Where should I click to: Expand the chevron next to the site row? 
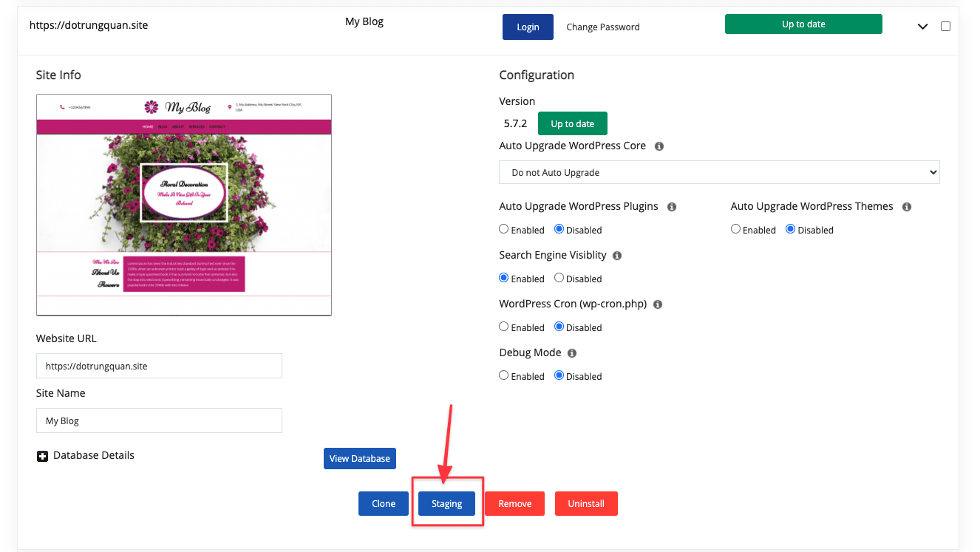click(922, 25)
